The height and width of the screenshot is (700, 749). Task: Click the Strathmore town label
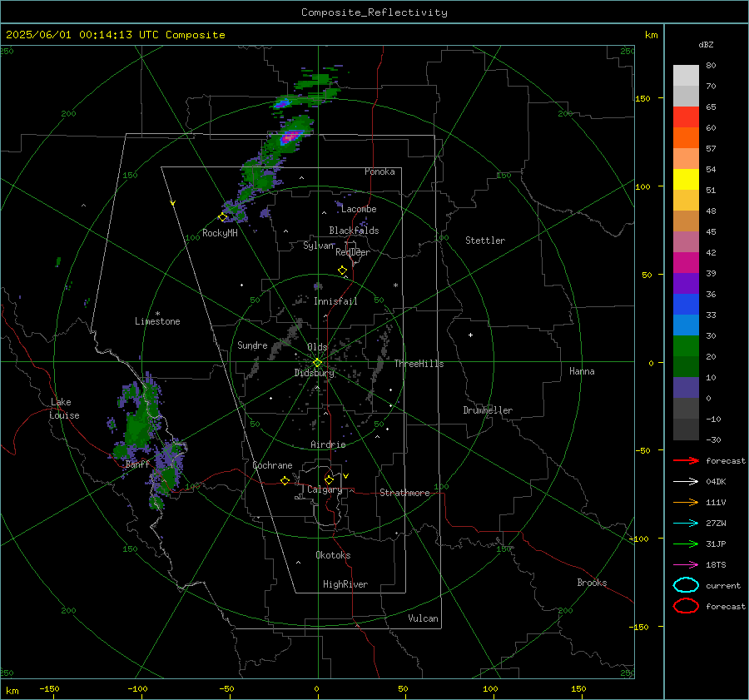click(x=404, y=493)
